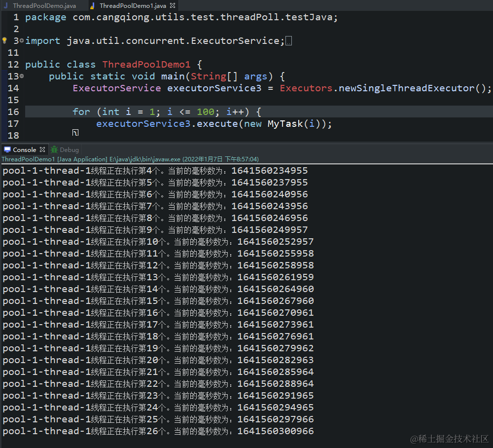Click the Java file icon of ThreadPoolDemo.java

coord(6,5)
